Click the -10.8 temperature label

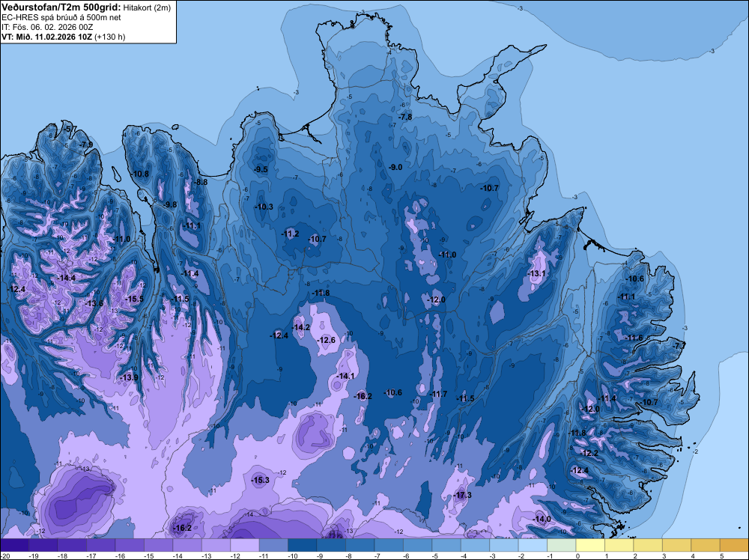tap(141, 174)
